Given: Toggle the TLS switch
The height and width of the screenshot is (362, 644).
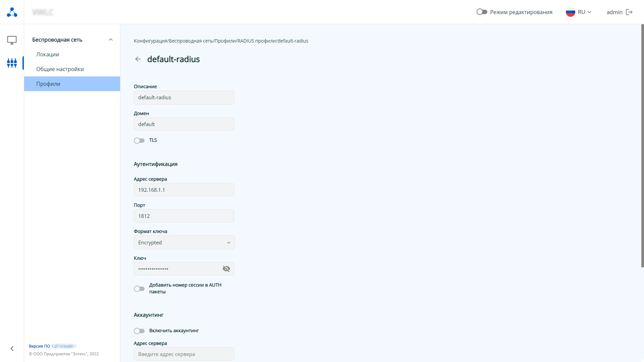Looking at the screenshot, I should coord(139,140).
